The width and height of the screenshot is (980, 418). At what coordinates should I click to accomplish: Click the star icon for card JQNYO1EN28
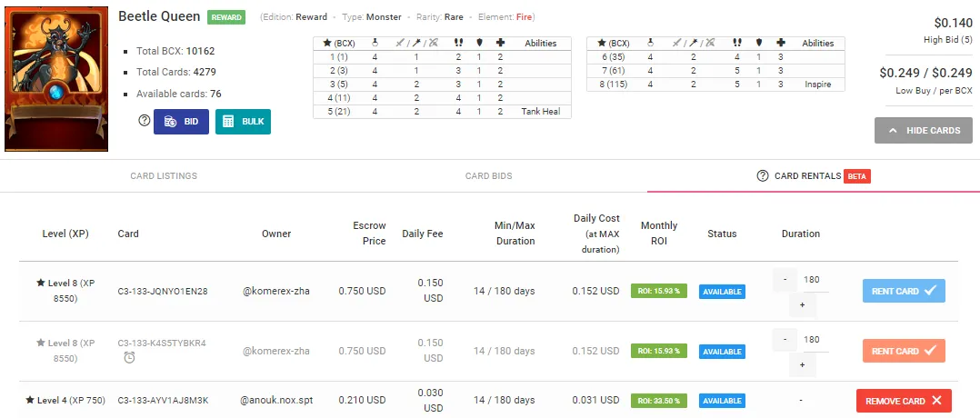41,283
